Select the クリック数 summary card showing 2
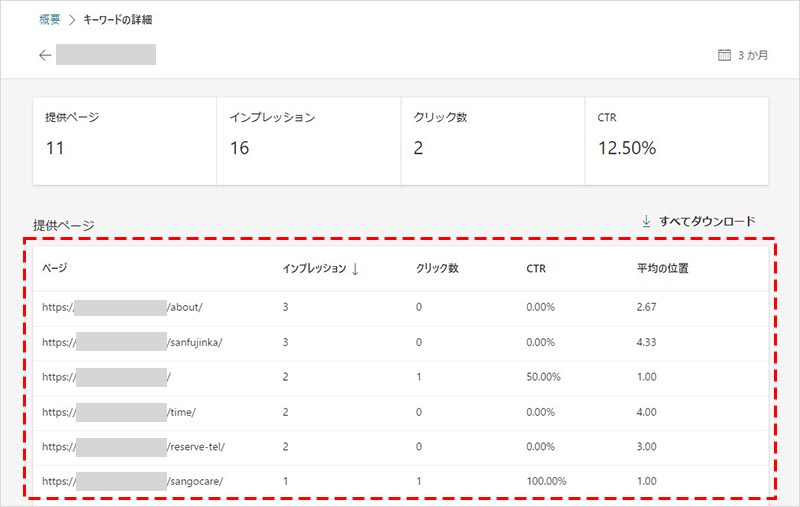800x507 pixels. 492,140
